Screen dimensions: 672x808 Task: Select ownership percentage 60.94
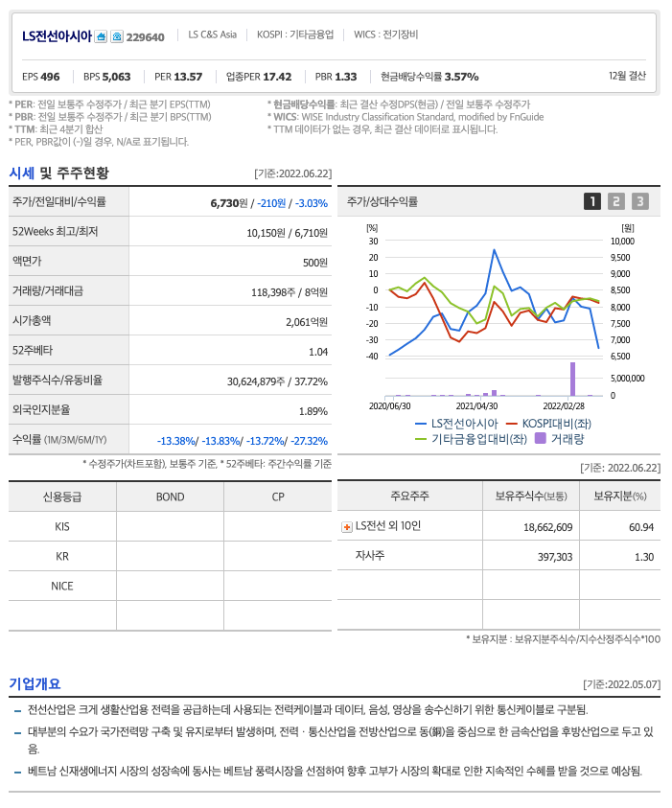point(641,527)
